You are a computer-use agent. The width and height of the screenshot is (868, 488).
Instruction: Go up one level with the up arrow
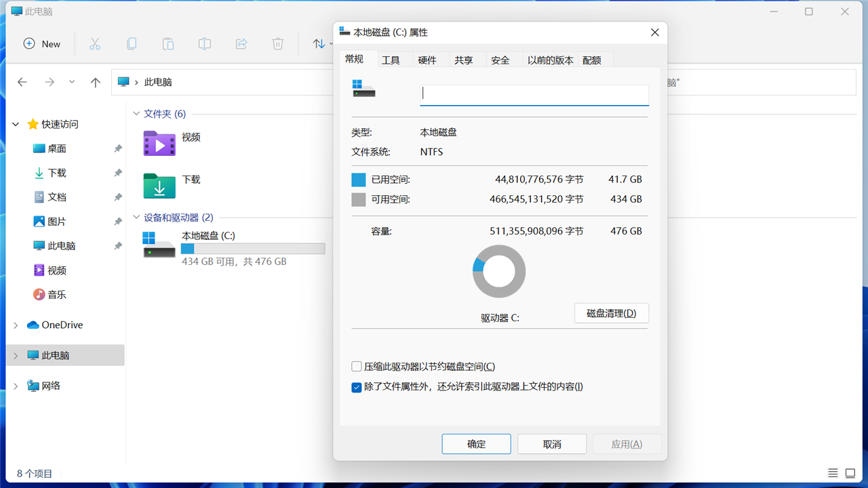point(96,82)
